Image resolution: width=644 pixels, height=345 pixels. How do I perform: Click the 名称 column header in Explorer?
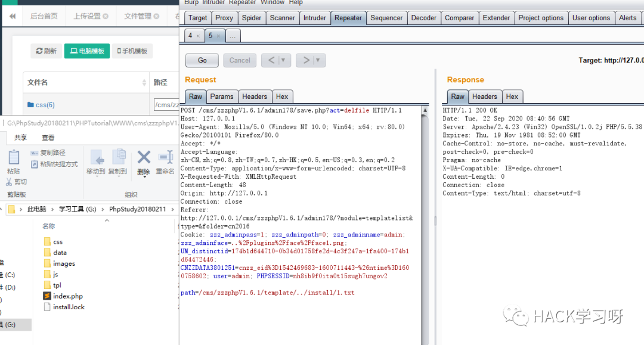pos(48,226)
